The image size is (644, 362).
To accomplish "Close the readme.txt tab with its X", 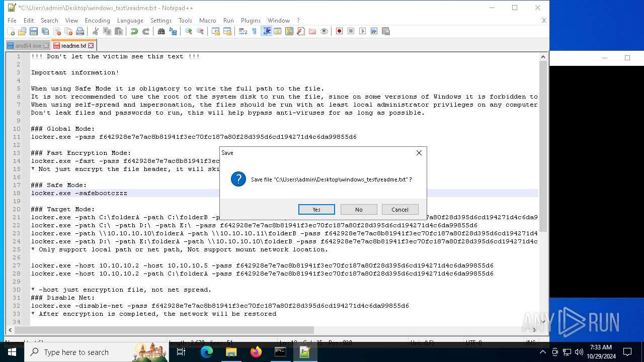I will tap(91, 45).
